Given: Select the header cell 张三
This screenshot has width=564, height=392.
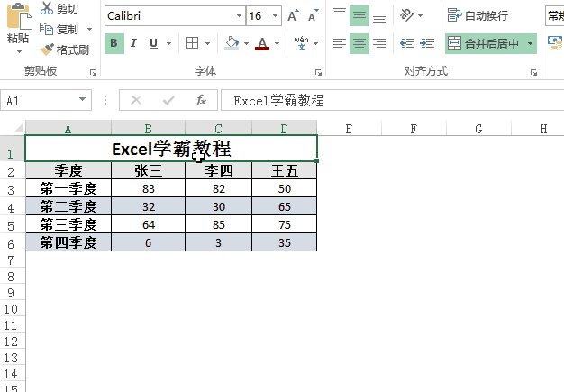Looking at the screenshot, I should coord(148,170).
